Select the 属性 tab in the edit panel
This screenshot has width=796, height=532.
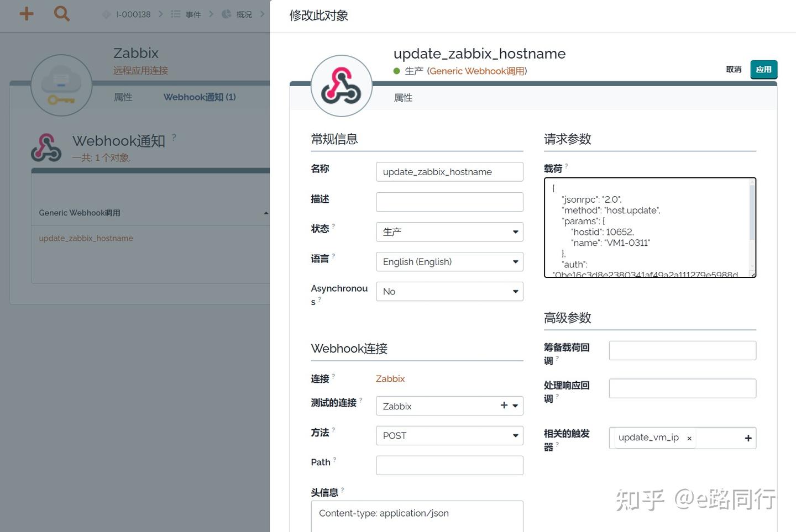(x=403, y=97)
